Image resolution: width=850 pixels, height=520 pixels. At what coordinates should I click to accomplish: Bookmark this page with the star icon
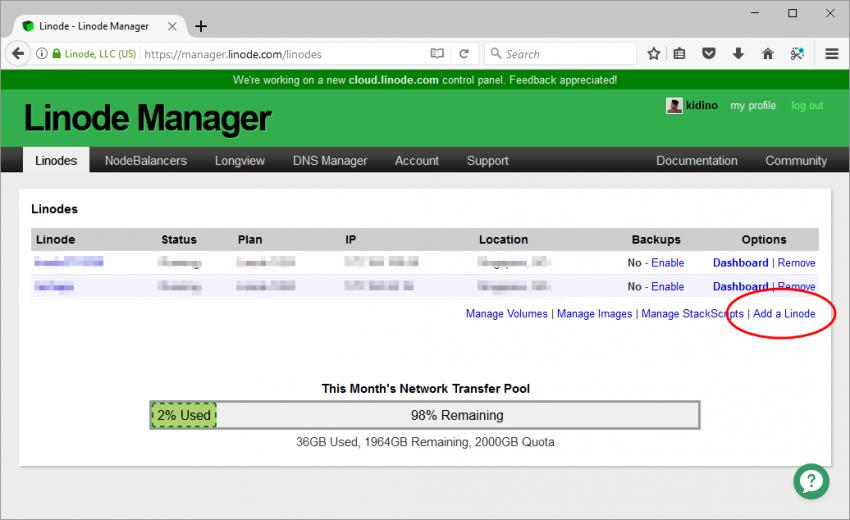653,54
